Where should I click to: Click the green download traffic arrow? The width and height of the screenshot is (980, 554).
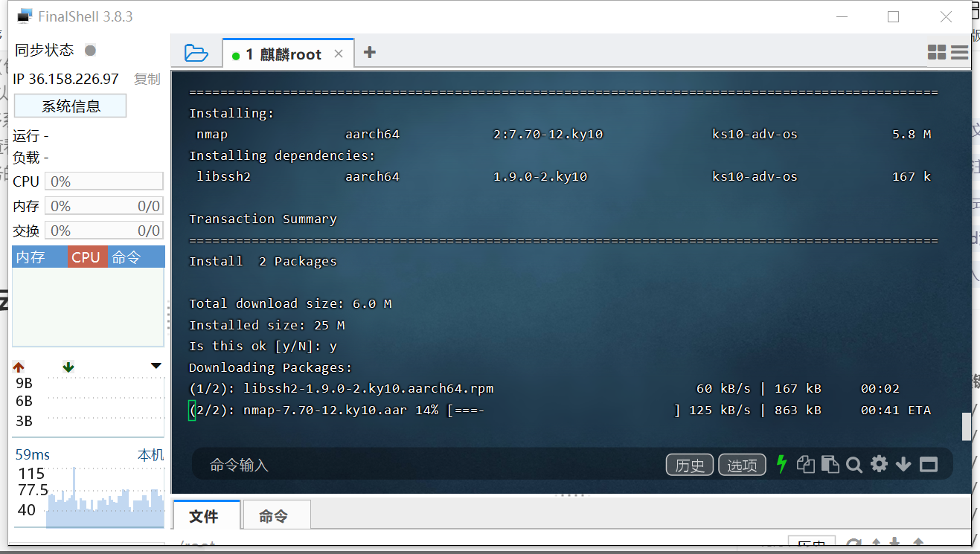coord(68,367)
